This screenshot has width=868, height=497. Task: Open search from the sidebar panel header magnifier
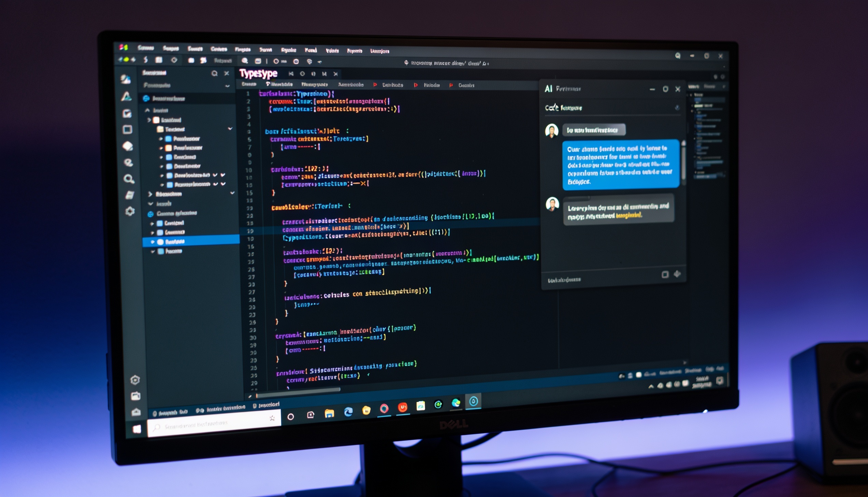214,73
